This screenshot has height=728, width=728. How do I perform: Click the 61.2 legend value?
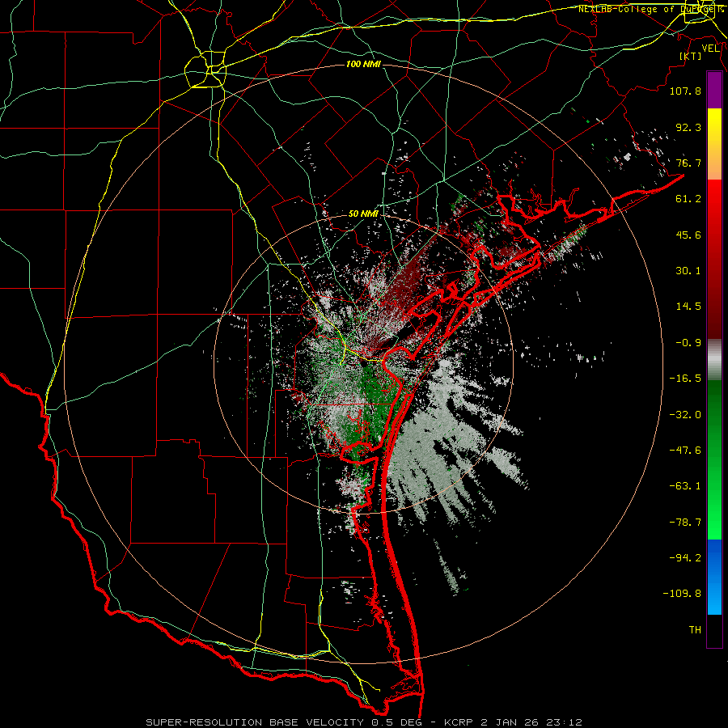(x=688, y=199)
